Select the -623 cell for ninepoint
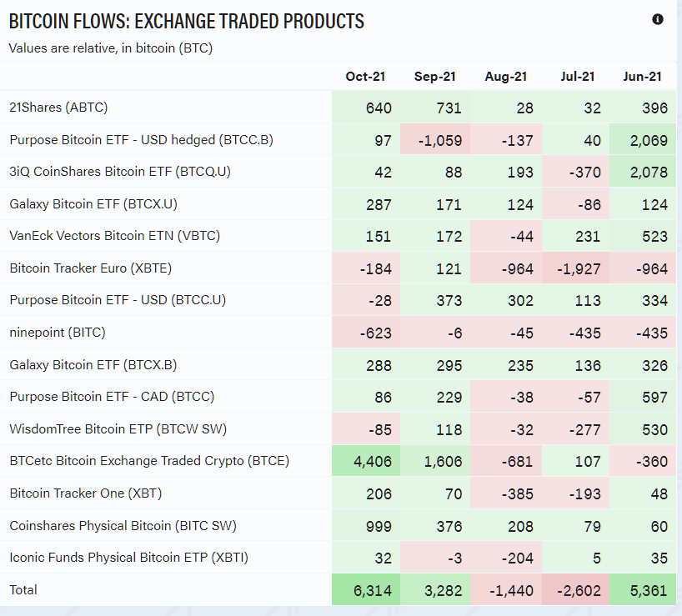Viewport: 682px width, 616px height. [366, 333]
